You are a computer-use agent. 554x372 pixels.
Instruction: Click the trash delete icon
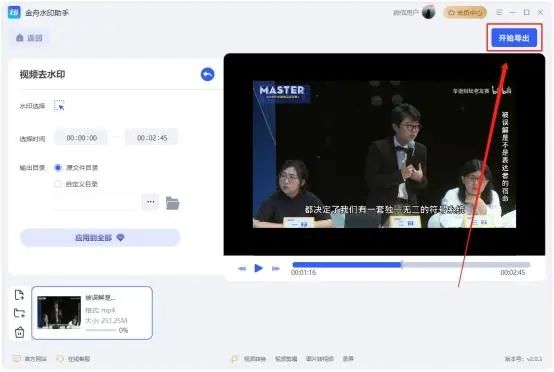(19, 332)
